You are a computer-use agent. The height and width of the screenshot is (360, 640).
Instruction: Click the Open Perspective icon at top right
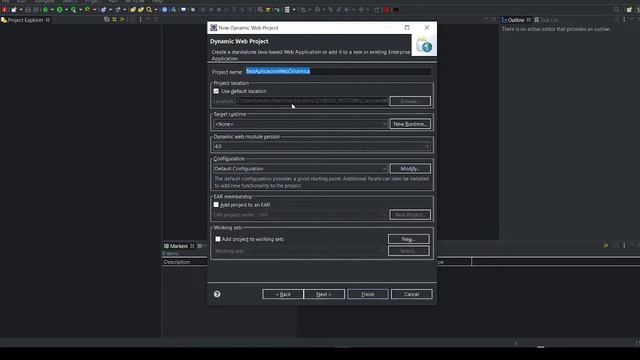point(629,10)
